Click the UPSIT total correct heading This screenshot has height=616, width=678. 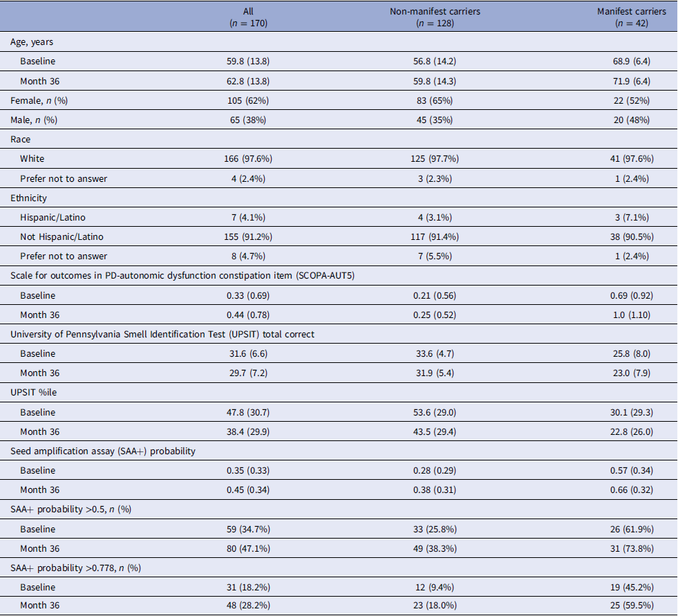162,335
